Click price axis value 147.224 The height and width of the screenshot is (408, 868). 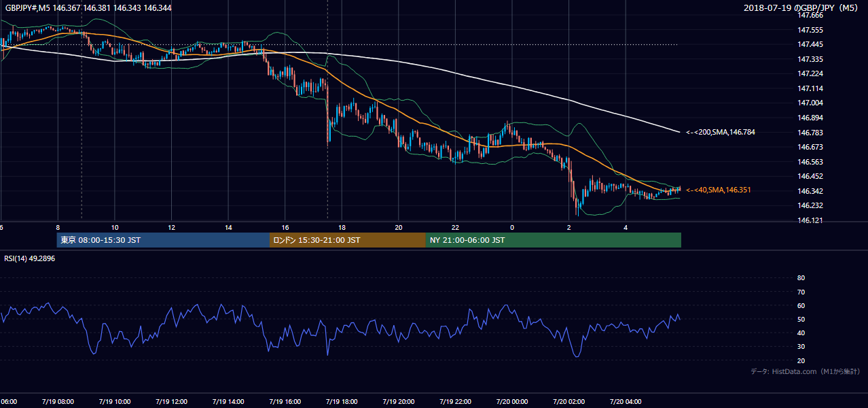(x=811, y=74)
